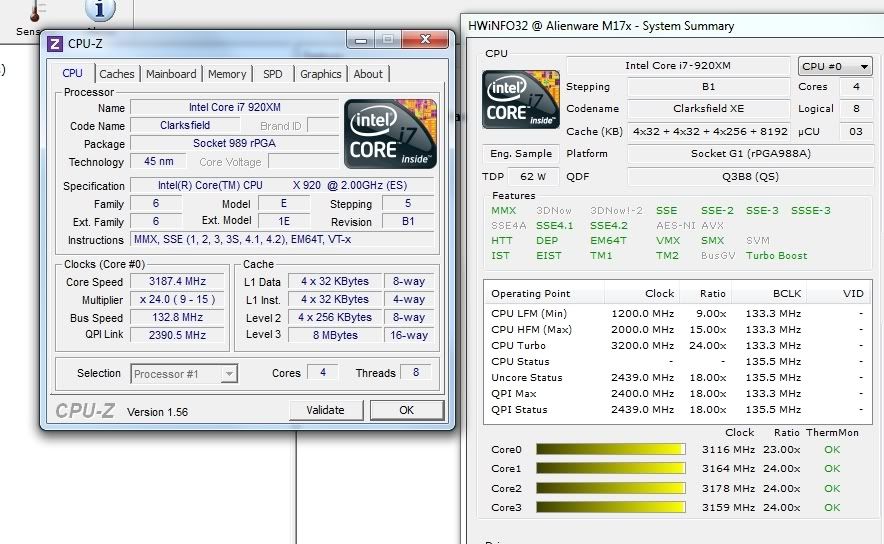This screenshot has height=544, width=884.
Task: Go to the SPD tab
Action: click(x=273, y=74)
